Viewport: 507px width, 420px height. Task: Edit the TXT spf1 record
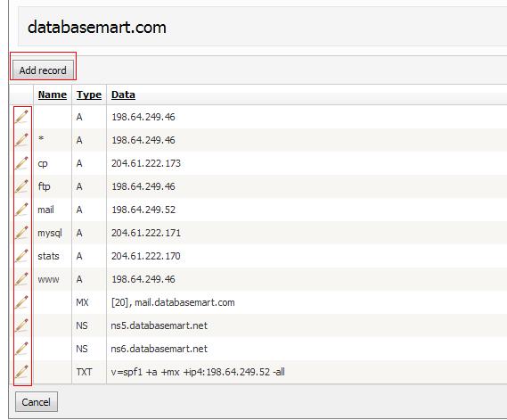pos(21,372)
